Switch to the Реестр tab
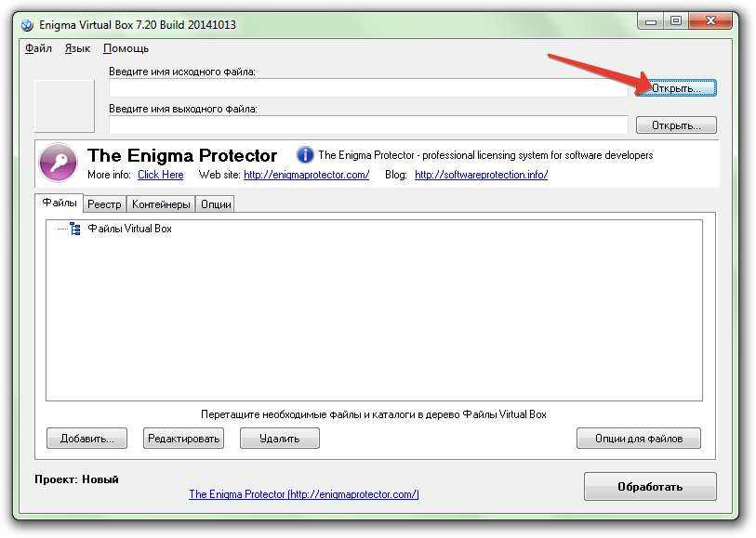This screenshot has width=756, height=538. point(104,204)
